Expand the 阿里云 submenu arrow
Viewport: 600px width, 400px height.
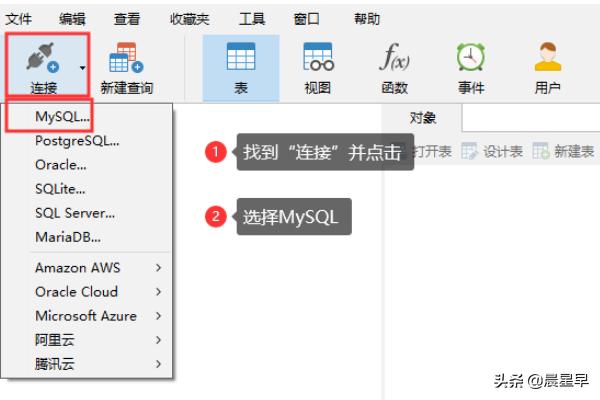(158, 340)
